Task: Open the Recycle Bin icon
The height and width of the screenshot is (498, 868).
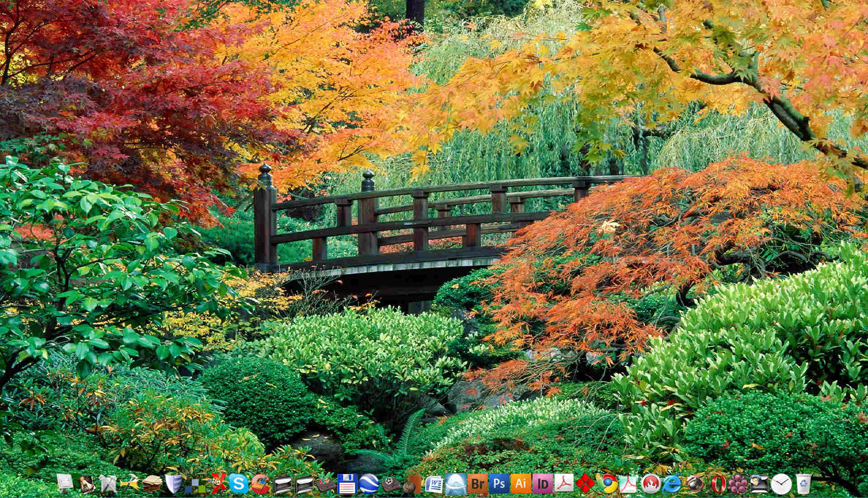Action: click(803, 484)
